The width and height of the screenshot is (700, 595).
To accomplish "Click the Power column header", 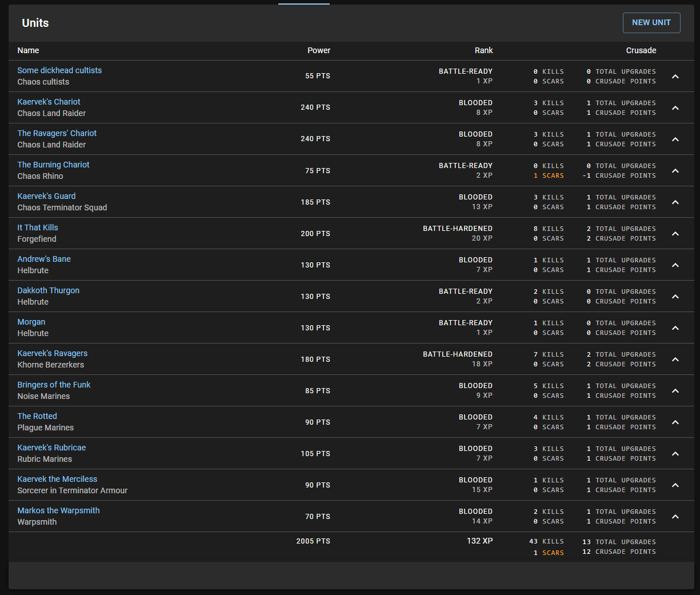I will tap(318, 50).
